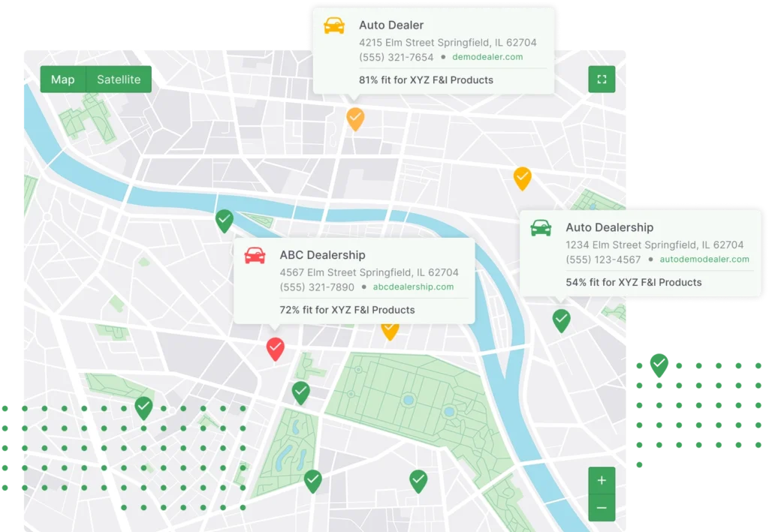The image size is (769, 532).
Task: Click the Auto Dealership card title
Action: coord(609,227)
